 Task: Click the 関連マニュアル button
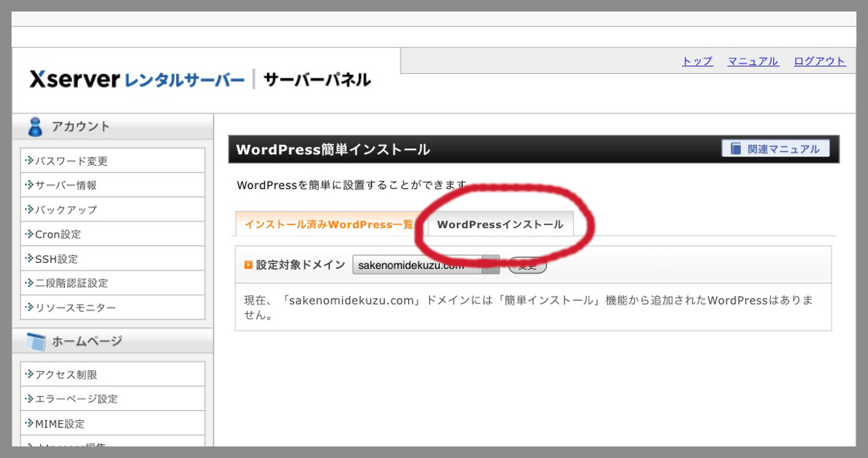775,149
